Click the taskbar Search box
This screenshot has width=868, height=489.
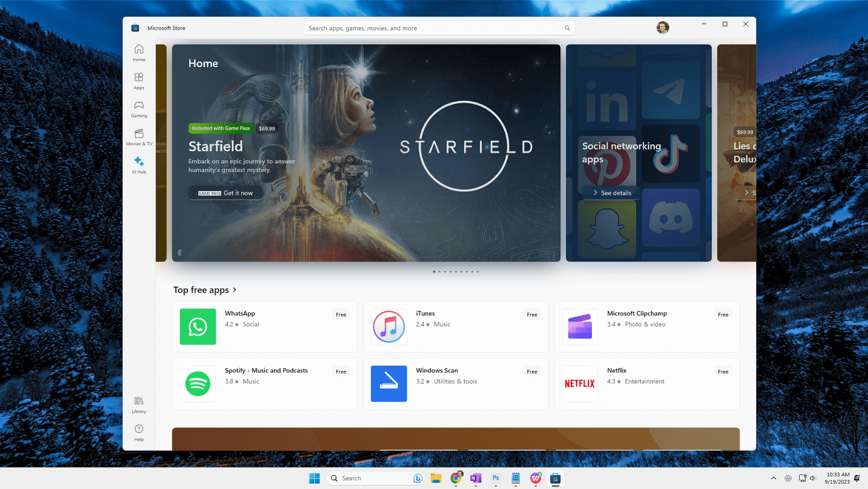coord(375,478)
